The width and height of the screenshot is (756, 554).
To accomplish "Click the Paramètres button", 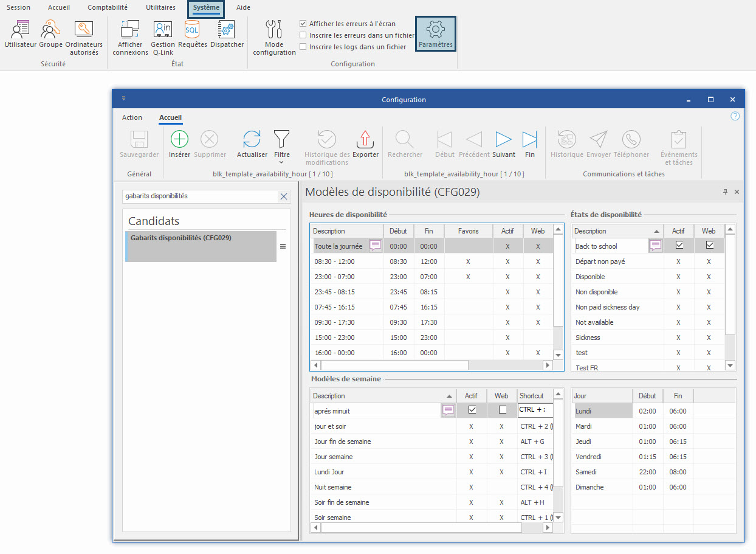I will click(x=435, y=34).
